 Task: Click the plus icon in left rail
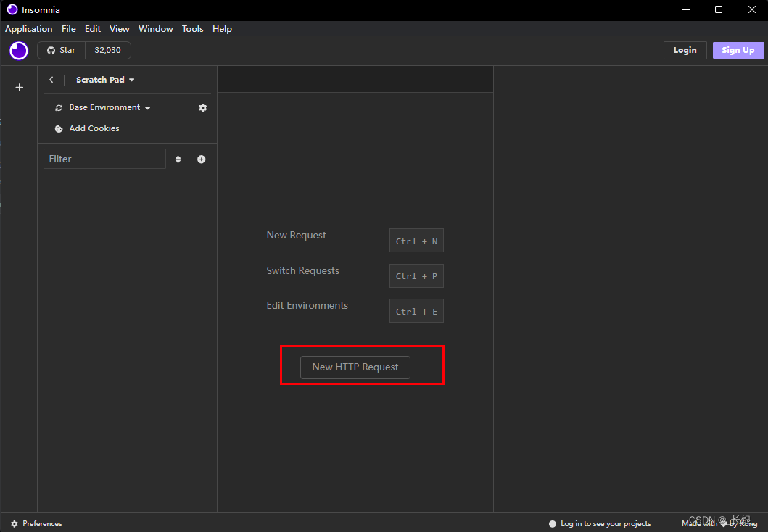[19, 88]
